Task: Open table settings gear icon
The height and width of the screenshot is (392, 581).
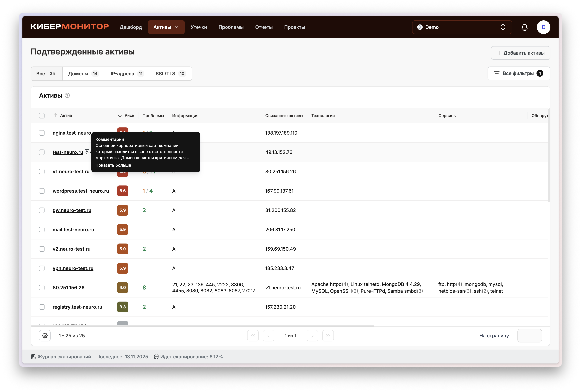Action: tap(45, 335)
